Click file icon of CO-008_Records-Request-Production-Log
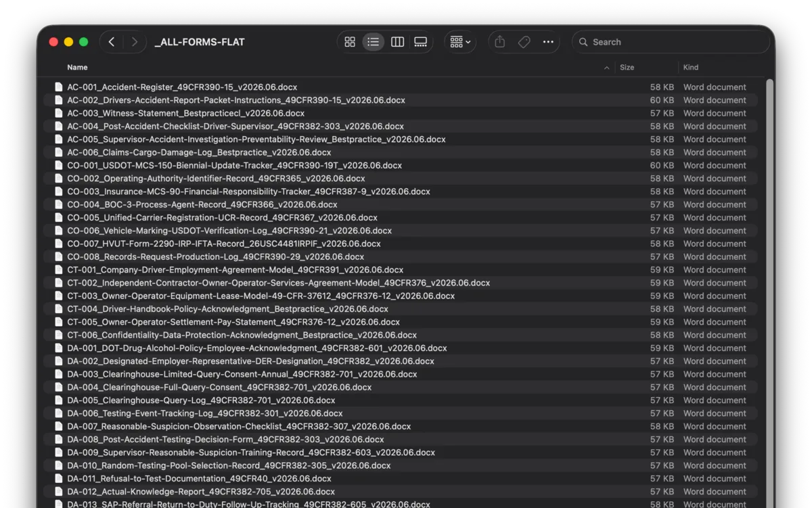 tap(59, 257)
